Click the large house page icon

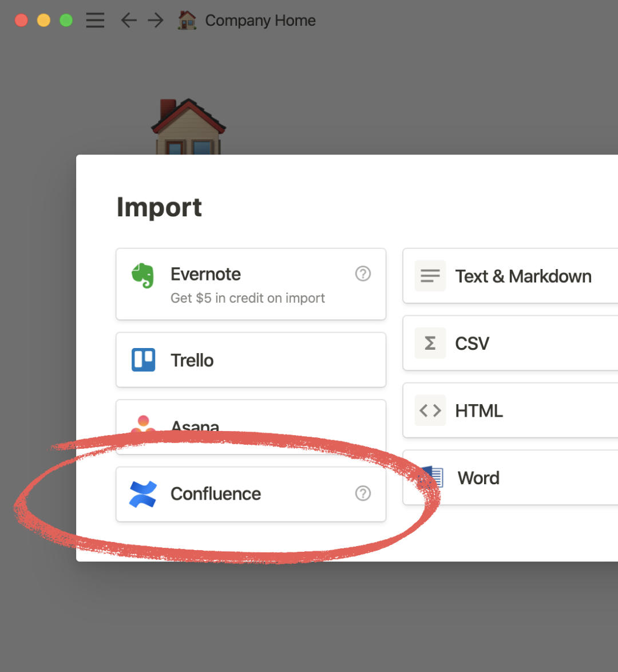[x=188, y=127]
